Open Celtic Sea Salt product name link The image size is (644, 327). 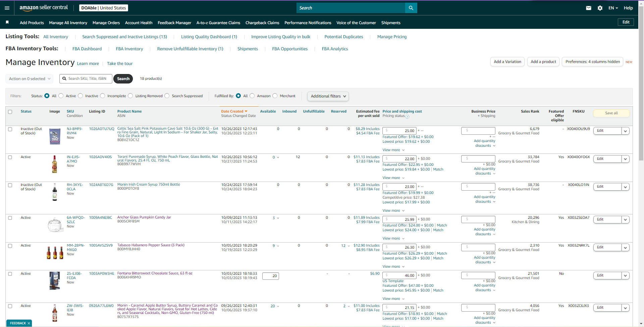168,132
